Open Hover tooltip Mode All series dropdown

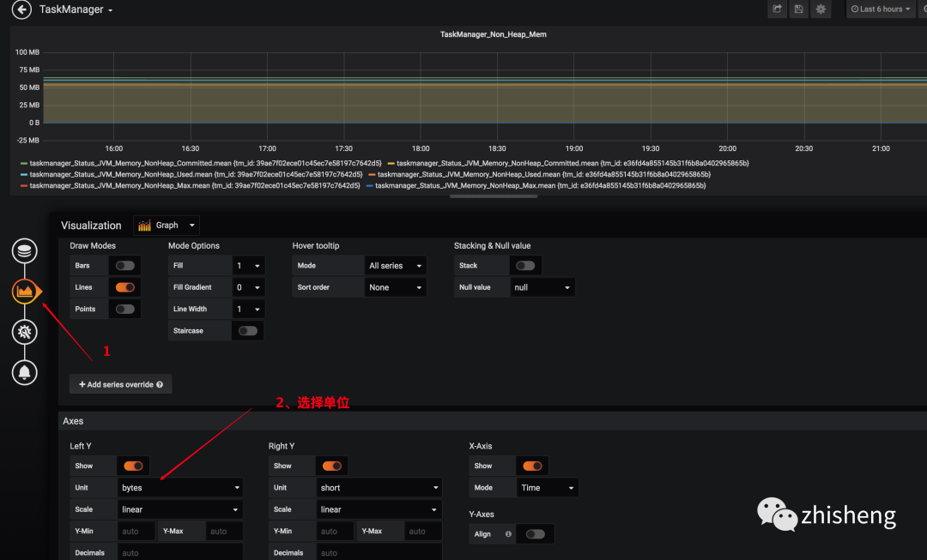tap(395, 266)
